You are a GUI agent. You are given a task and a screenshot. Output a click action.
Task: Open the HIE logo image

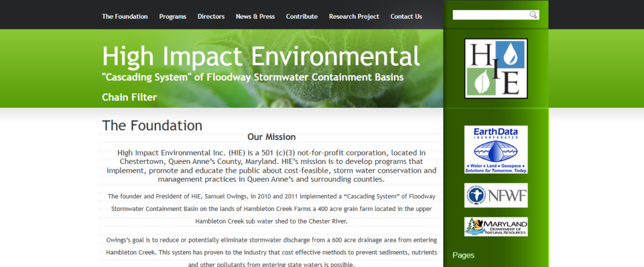click(496, 68)
